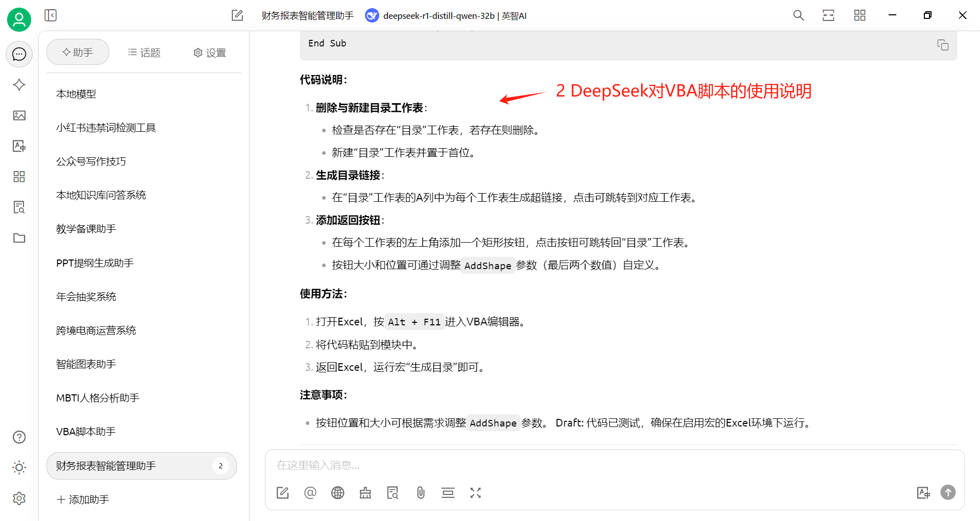Viewport: 980px width, 521px height.
Task: Collapse the sidebar panel toggle icon
Action: coord(51,15)
